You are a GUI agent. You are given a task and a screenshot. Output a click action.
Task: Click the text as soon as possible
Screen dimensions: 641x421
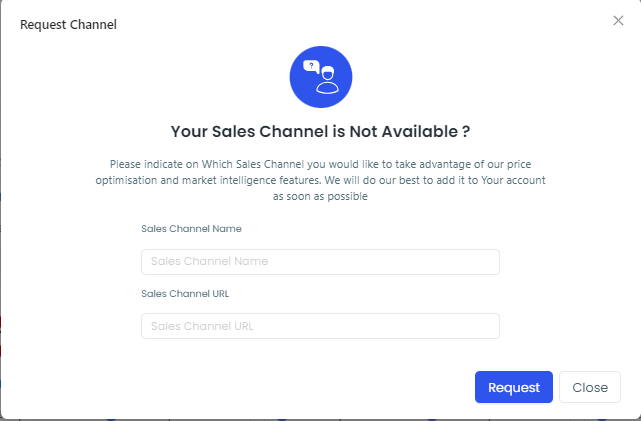[320, 197]
